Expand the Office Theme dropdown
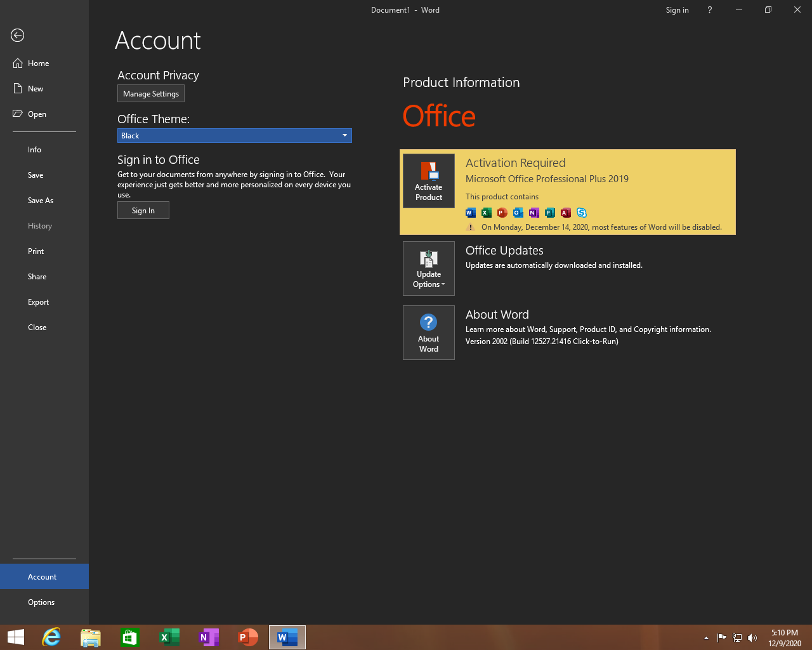 235,136
